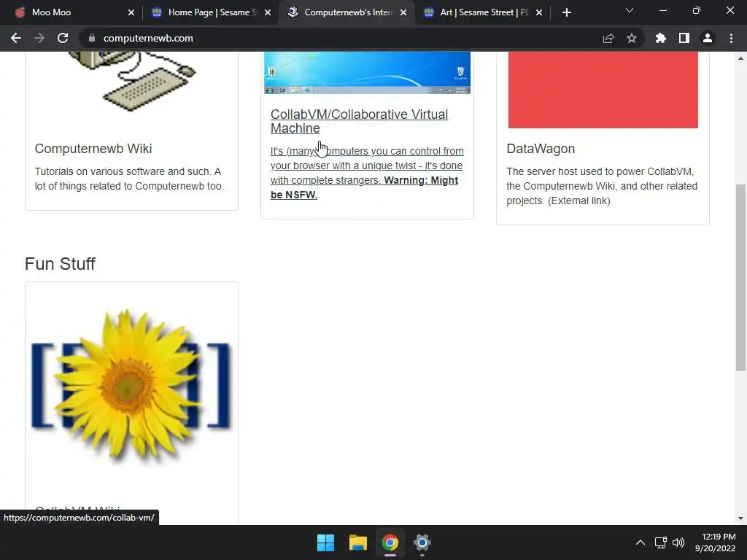
Task: Click the CollabVM description text link
Action: [367, 173]
